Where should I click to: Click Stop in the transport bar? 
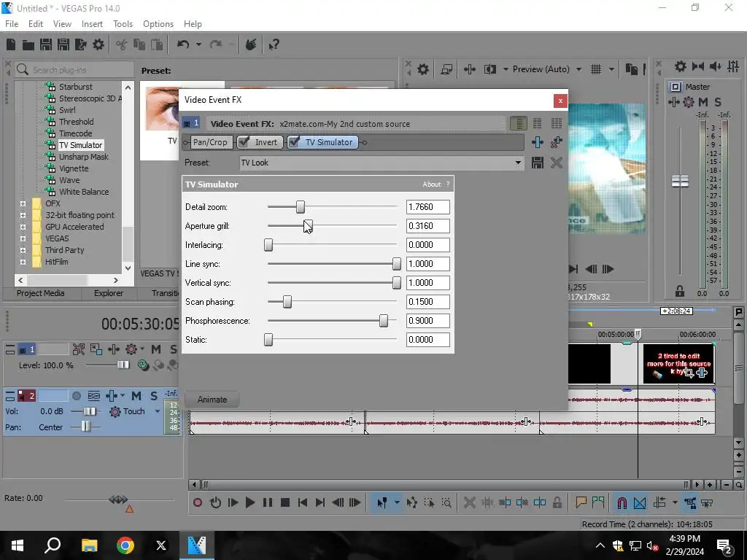[x=285, y=502]
